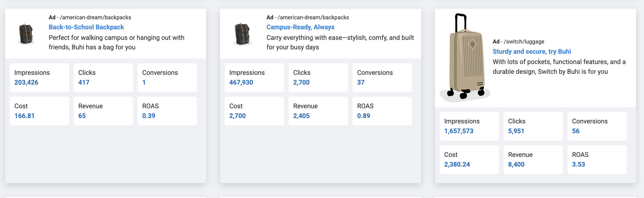This screenshot has width=644, height=198.
Task: Select Impressions value 467,930
Action: click(241, 83)
